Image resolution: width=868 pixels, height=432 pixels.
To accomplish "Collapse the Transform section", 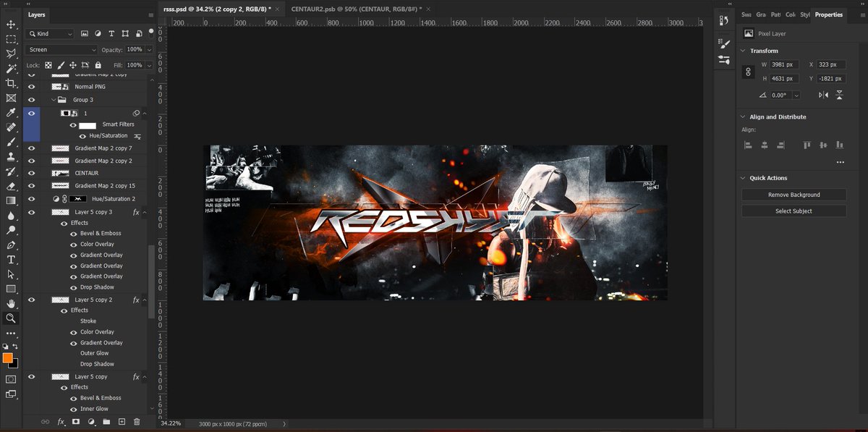I will pos(743,51).
